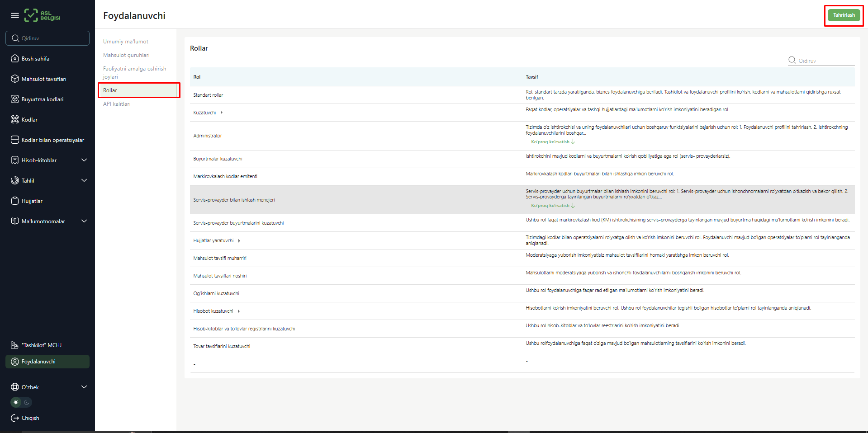Viewport: 868px width, 433px height.
Task: Open Faoliyatni amalga oshirish joylari tab
Action: pyautogui.click(x=135, y=73)
